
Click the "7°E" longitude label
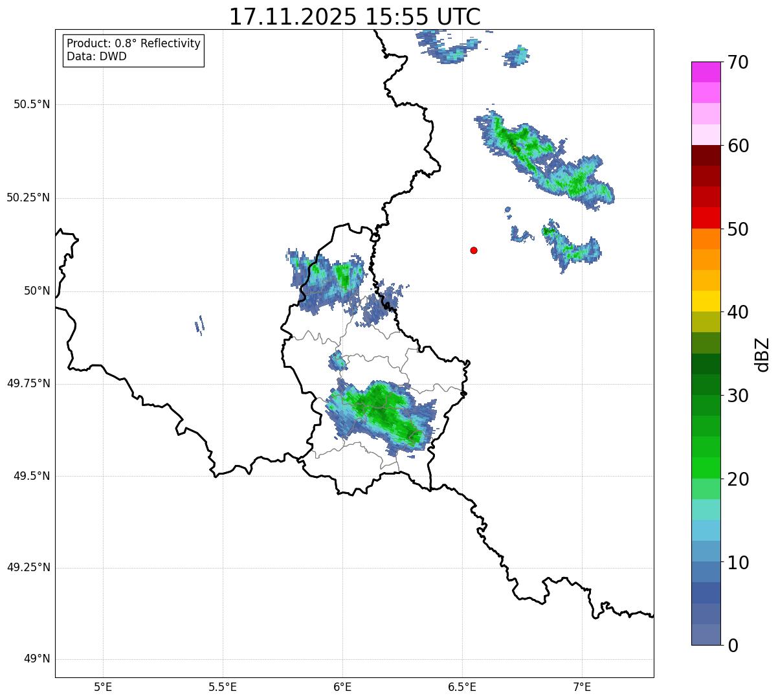(582, 686)
